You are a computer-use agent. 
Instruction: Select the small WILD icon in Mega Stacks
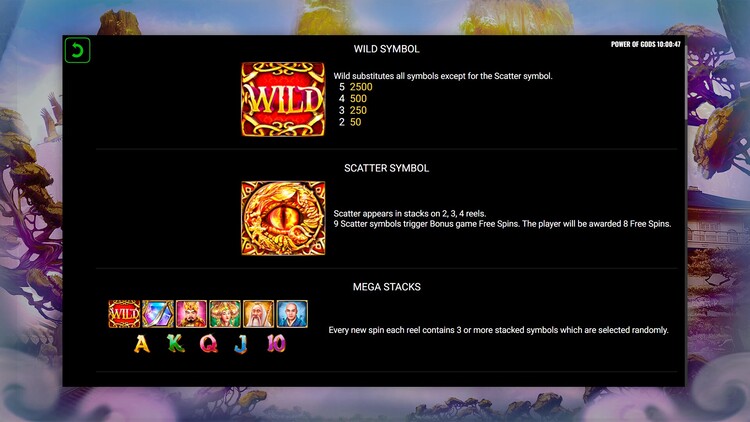[124, 314]
